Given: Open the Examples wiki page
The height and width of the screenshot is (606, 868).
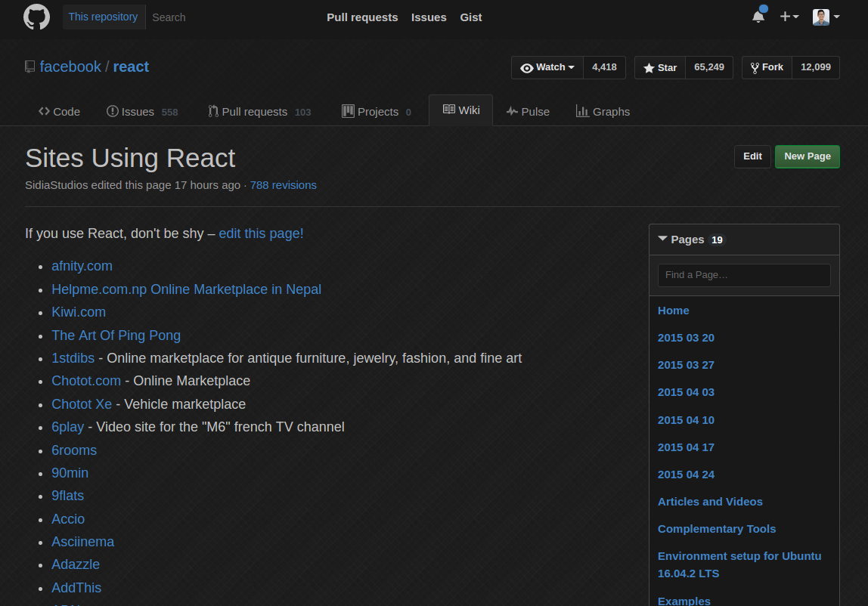Looking at the screenshot, I should (x=684, y=601).
